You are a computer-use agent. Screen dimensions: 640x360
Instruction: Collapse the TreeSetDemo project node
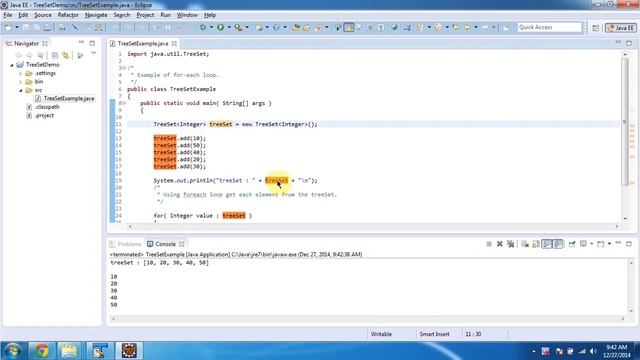12,65
